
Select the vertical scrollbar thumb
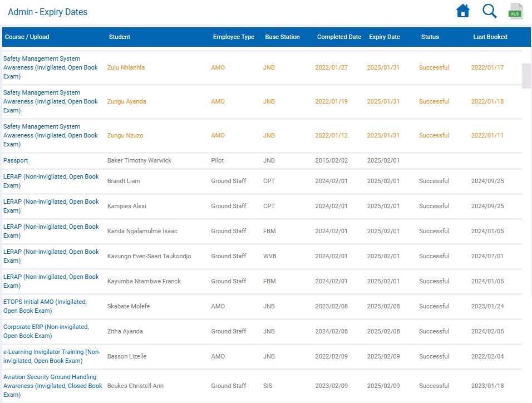pos(526,75)
